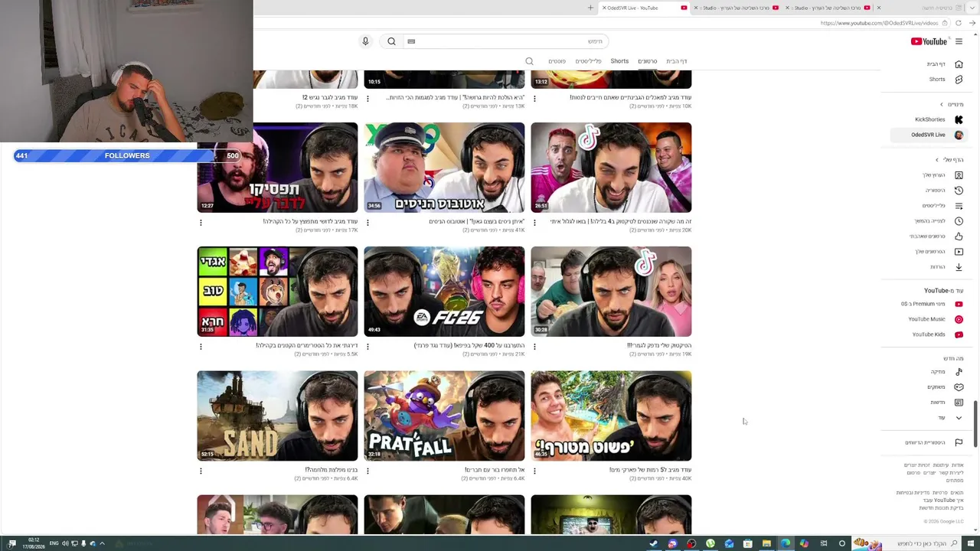Image resolution: width=980 pixels, height=551 pixels.
Task: Open the SAND video thumbnail
Action: (277, 416)
